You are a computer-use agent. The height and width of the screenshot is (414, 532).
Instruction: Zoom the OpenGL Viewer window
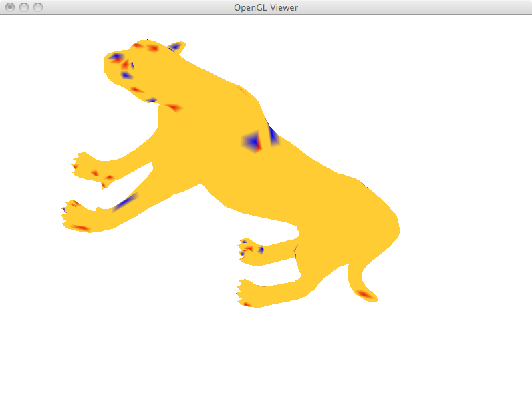[38, 7]
